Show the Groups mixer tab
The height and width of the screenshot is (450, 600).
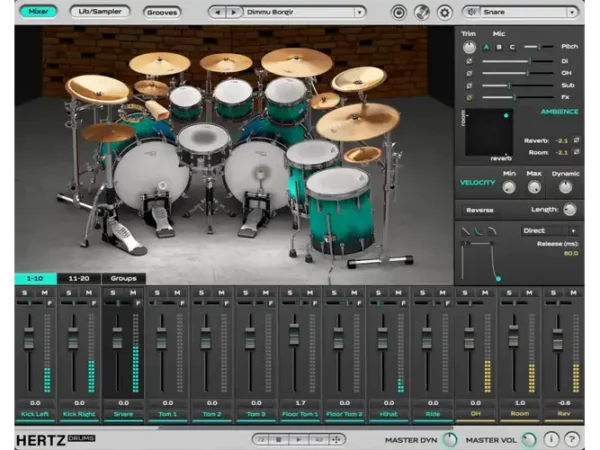click(124, 278)
